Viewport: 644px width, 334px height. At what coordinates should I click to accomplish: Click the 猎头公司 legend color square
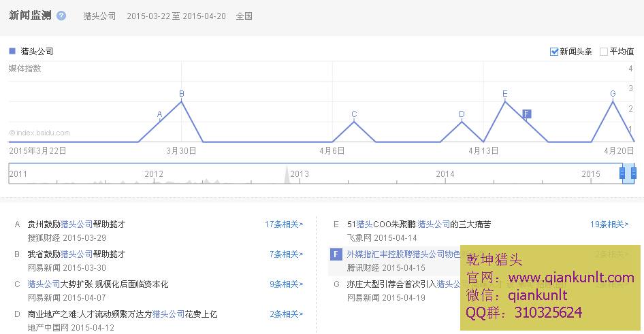click(12, 51)
